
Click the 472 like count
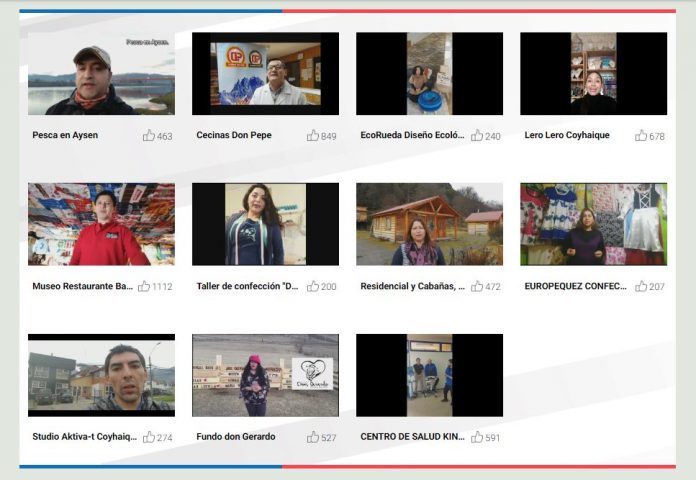tap(493, 287)
